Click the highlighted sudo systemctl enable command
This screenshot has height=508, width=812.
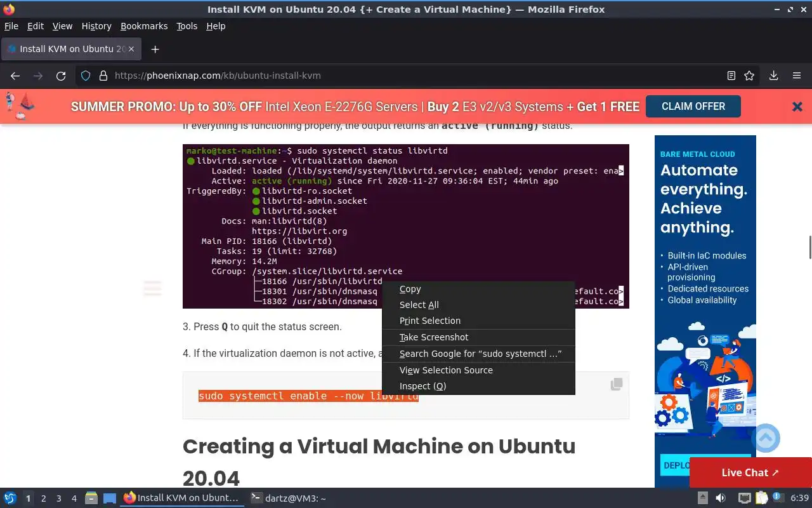coord(308,396)
